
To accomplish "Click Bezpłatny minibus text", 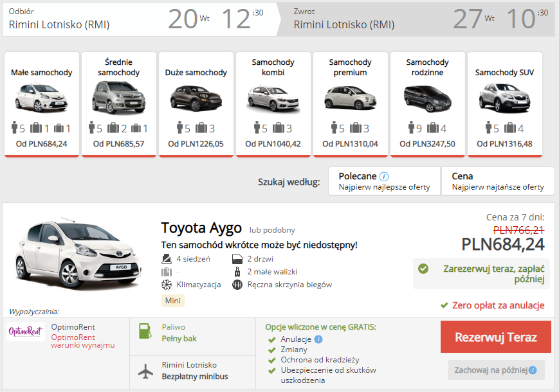I will pos(195,377).
